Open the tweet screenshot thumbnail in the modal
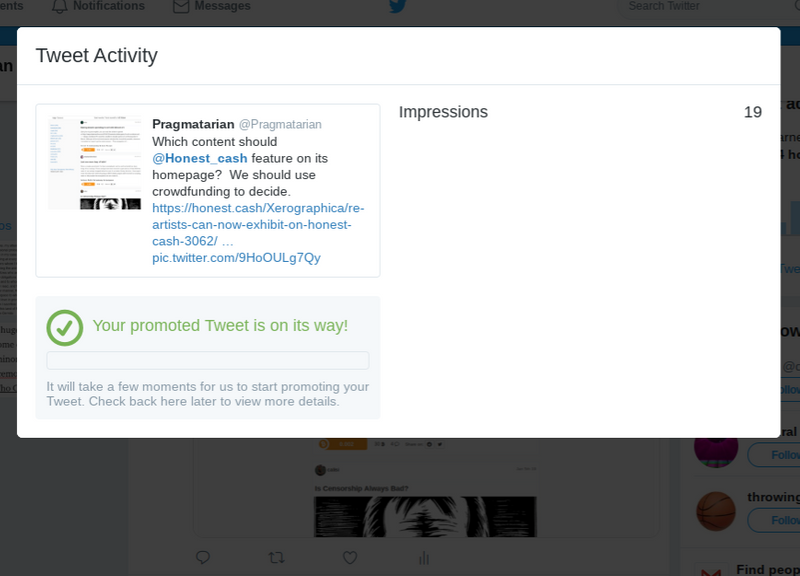 pyautogui.click(x=95, y=162)
